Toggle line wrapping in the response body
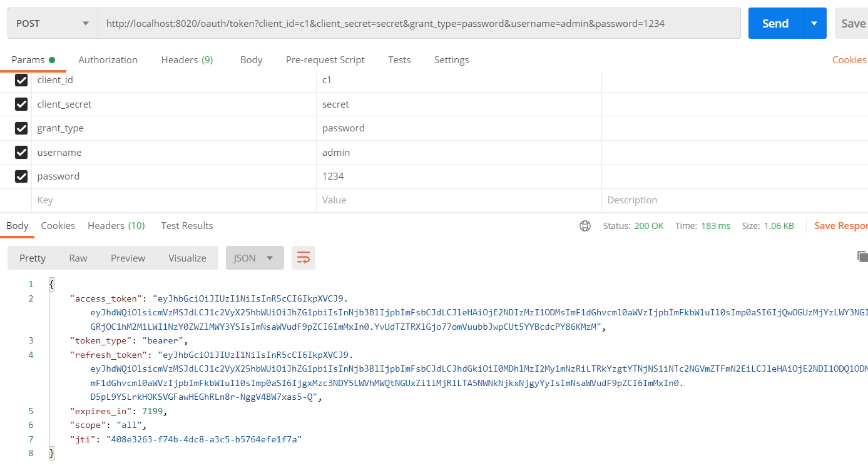 tap(304, 257)
